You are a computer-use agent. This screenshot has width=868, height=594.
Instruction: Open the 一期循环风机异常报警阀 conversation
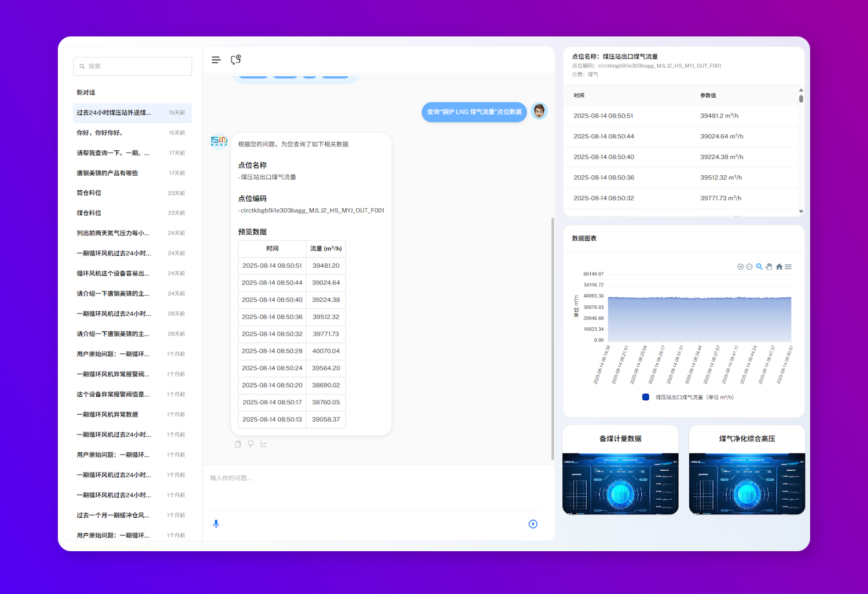point(133,374)
